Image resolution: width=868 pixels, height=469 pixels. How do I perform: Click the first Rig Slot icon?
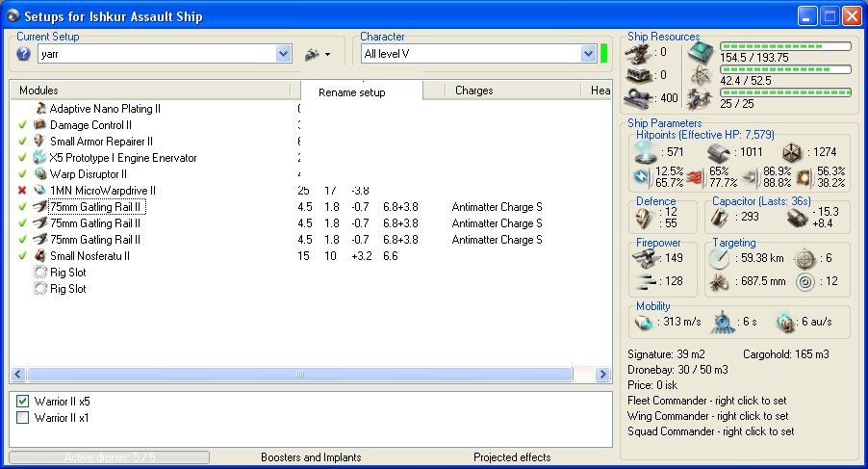pos(39,272)
